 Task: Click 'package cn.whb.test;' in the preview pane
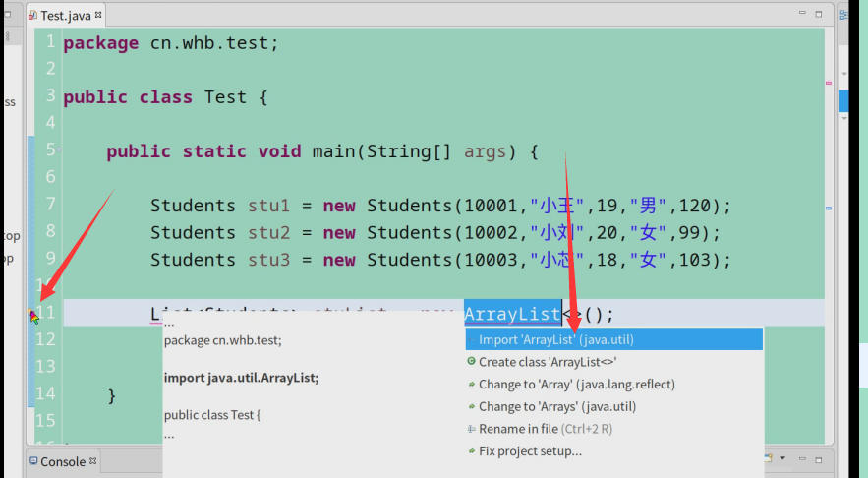[222, 340]
